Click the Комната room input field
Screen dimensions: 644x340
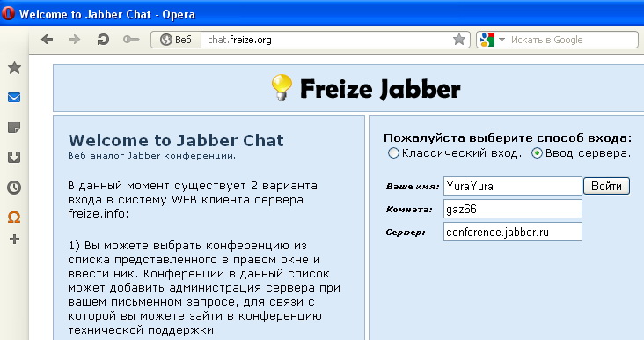tap(513, 209)
